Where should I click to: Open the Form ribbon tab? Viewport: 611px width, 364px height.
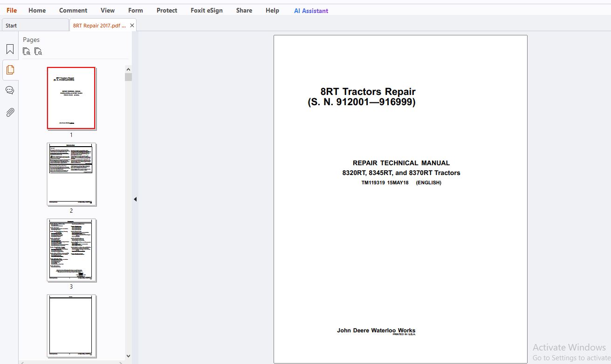click(x=136, y=10)
